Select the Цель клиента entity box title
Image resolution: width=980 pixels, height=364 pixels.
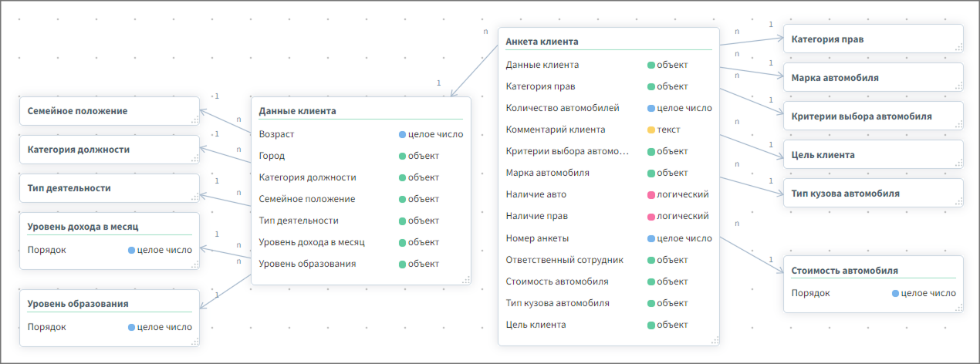[x=823, y=154]
